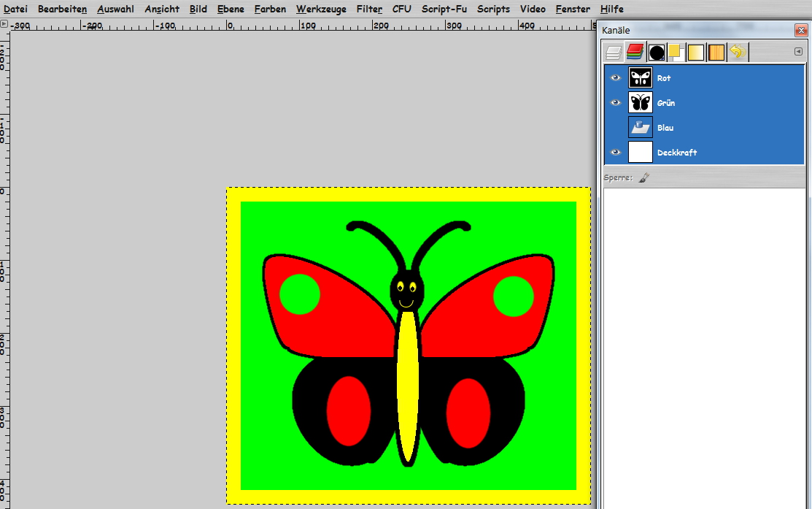Open the Werkzeuge menu
This screenshot has width=812, height=509.
coord(321,9)
